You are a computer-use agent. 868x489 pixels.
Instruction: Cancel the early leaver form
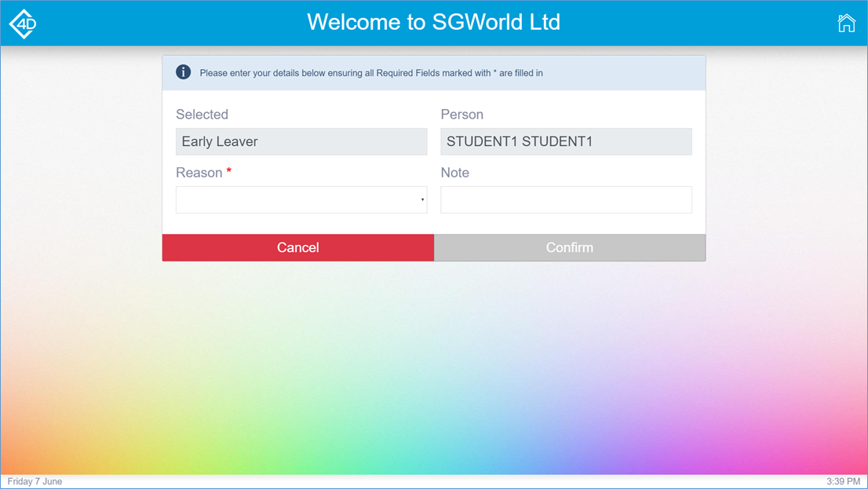click(x=297, y=247)
